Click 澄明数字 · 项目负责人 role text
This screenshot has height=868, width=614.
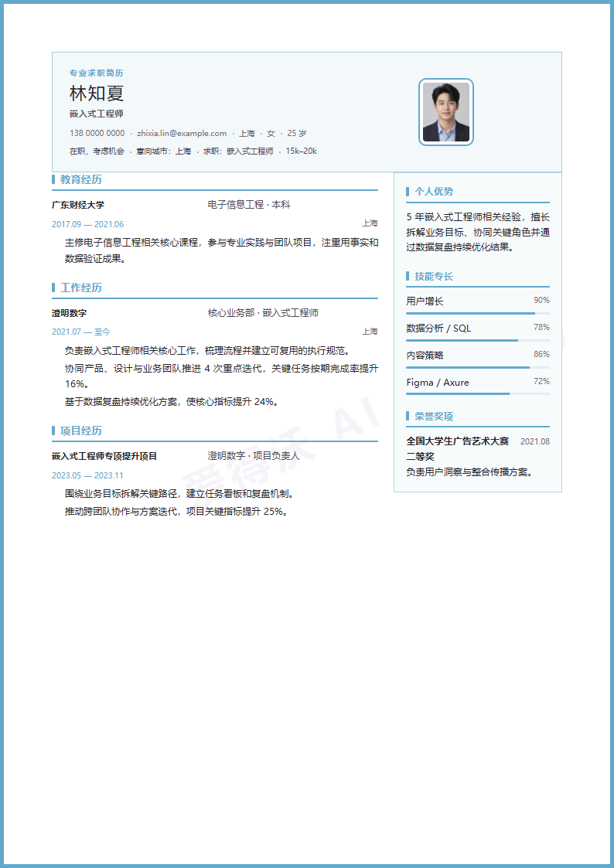click(254, 456)
